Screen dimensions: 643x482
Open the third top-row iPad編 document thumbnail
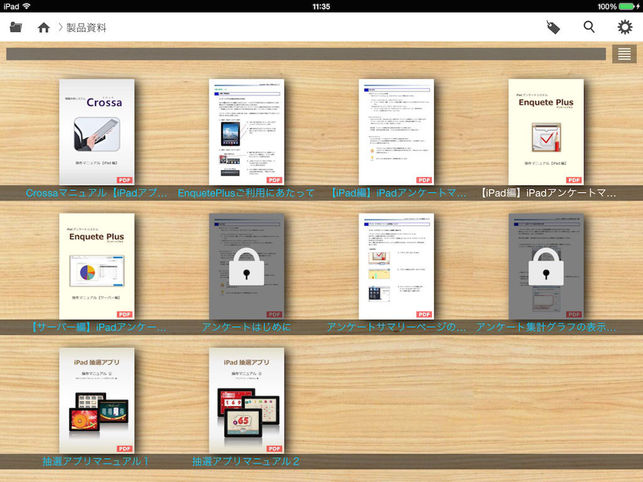click(396, 132)
